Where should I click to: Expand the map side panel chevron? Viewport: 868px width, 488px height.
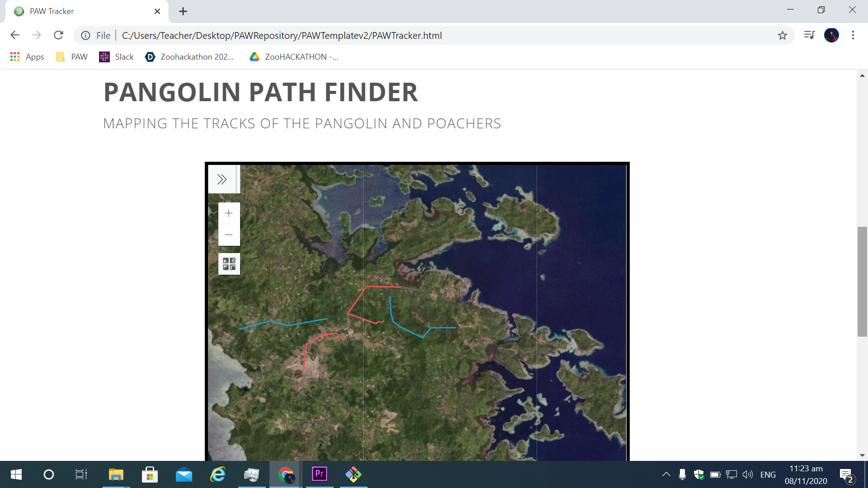point(222,179)
